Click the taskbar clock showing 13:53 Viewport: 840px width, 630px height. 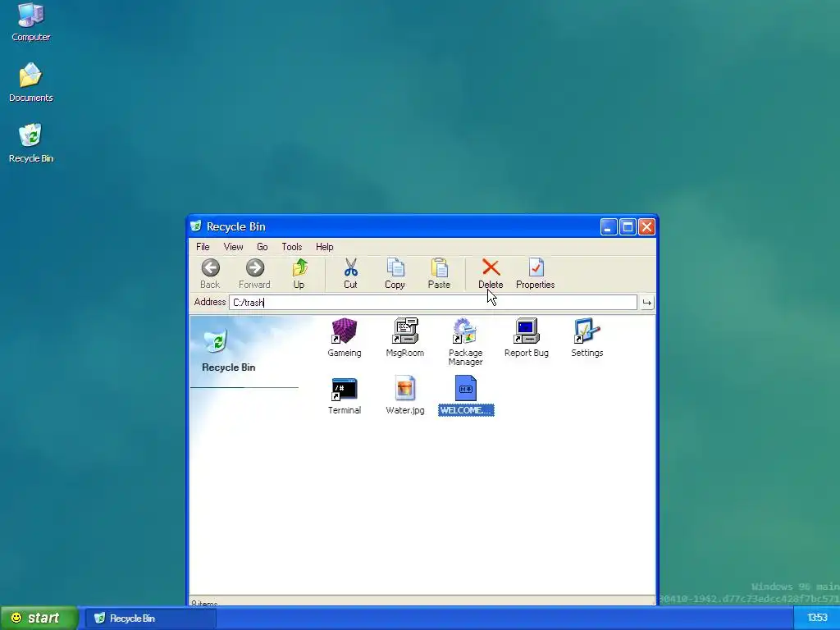pos(818,619)
